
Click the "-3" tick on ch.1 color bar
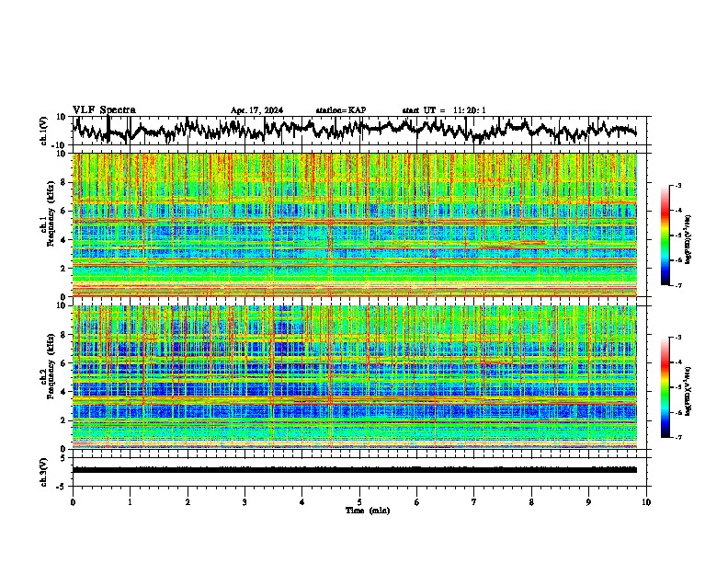(x=678, y=185)
